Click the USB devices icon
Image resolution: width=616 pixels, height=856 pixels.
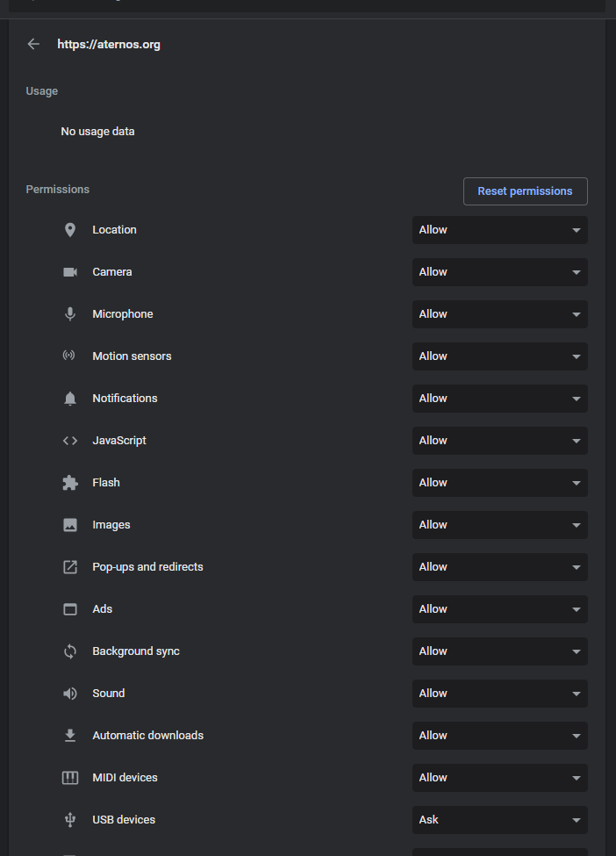[70, 819]
